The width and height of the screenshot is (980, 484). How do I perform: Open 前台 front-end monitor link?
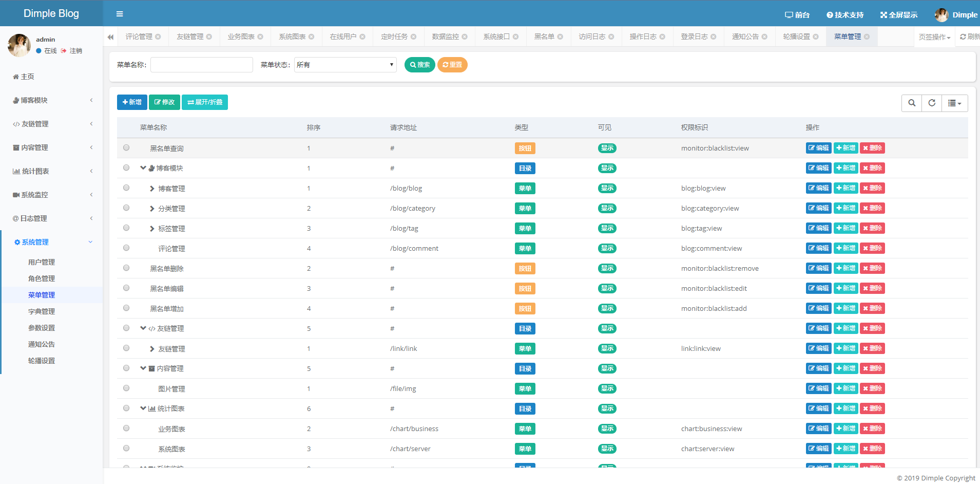coord(797,15)
